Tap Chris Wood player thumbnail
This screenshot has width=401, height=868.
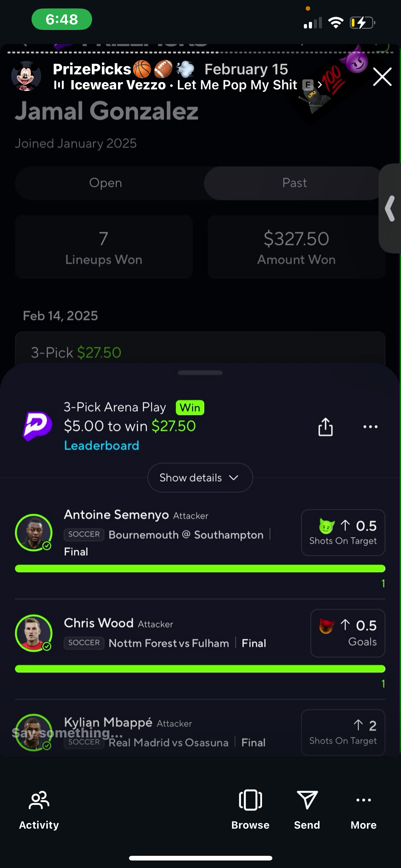(34, 633)
